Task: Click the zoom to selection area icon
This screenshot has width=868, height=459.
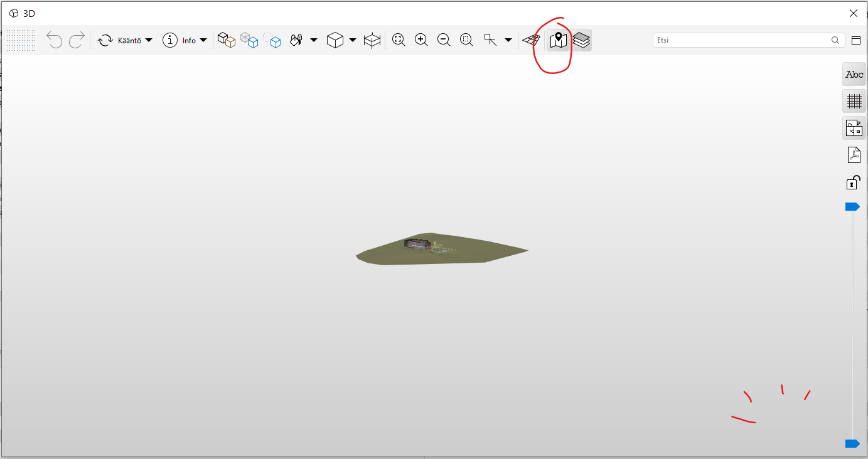Action: pyautogui.click(x=466, y=40)
